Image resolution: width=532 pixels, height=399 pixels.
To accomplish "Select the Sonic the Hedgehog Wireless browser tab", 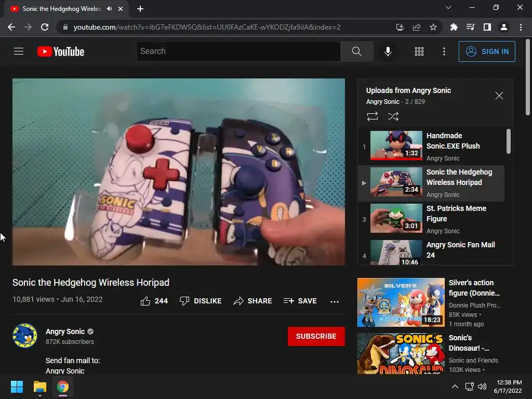I will (66, 9).
